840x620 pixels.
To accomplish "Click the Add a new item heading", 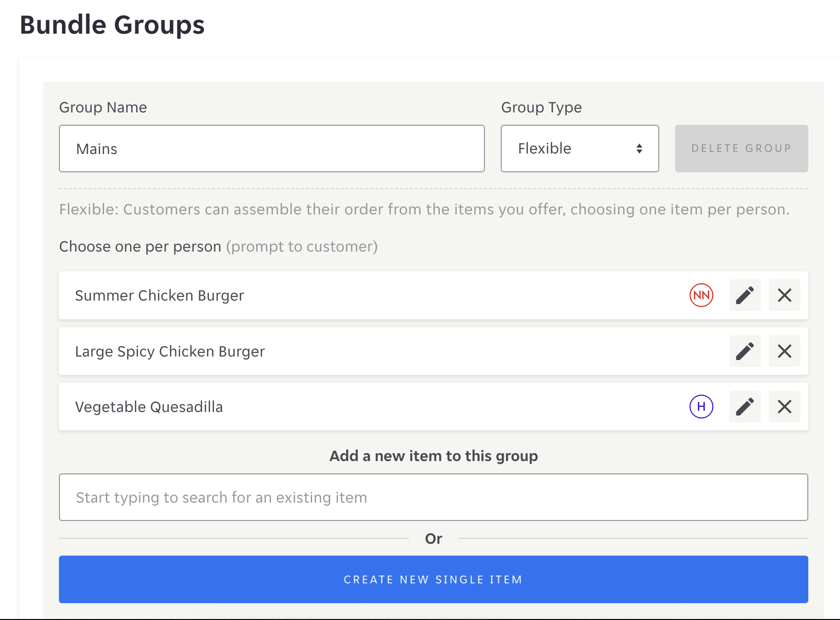I will (433, 456).
